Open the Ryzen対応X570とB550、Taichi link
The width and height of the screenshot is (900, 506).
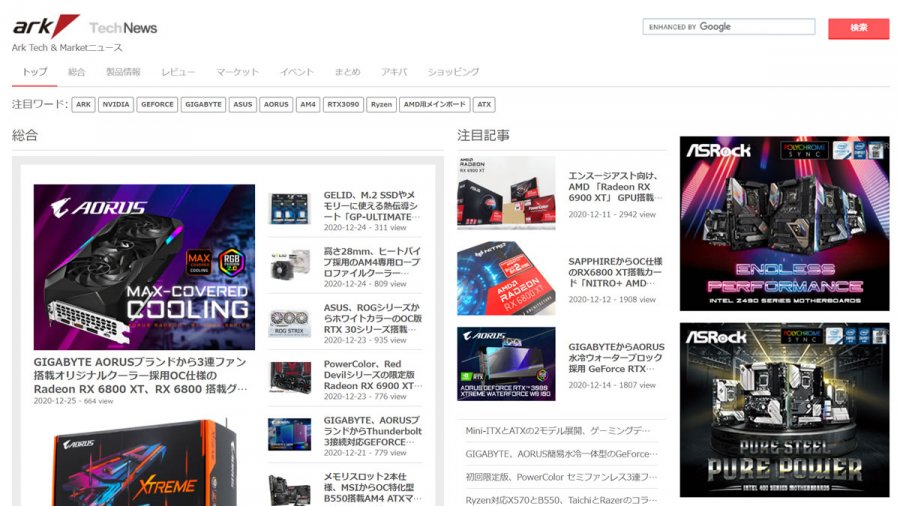click(561, 500)
